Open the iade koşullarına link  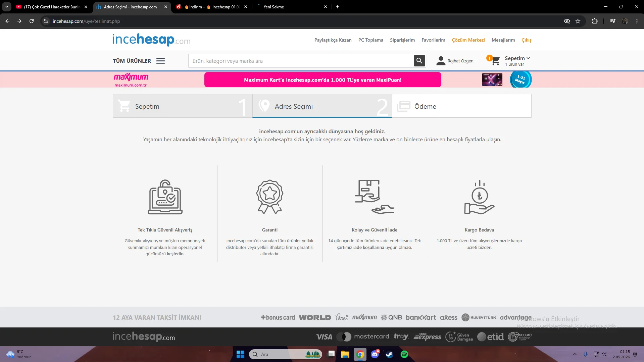tap(369, 248)
